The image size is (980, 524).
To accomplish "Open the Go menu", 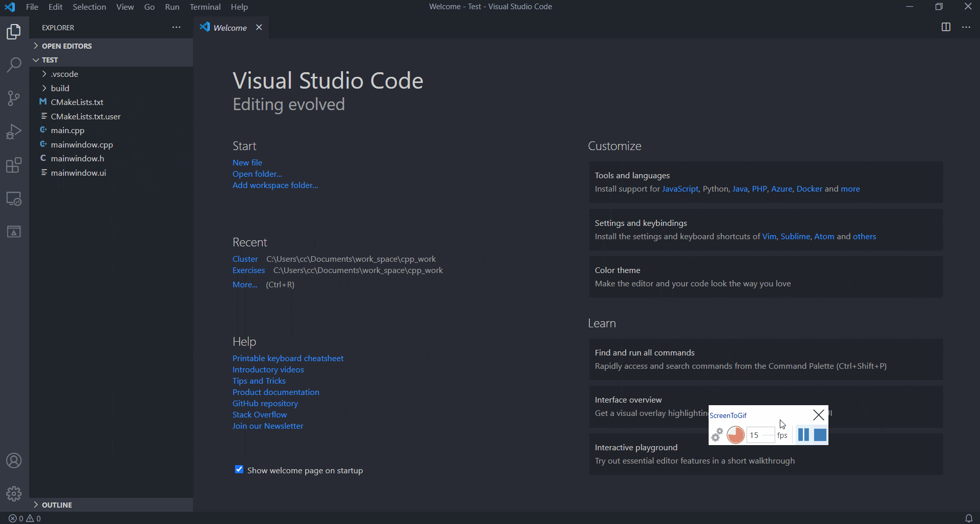I will (x=150, y=7).
